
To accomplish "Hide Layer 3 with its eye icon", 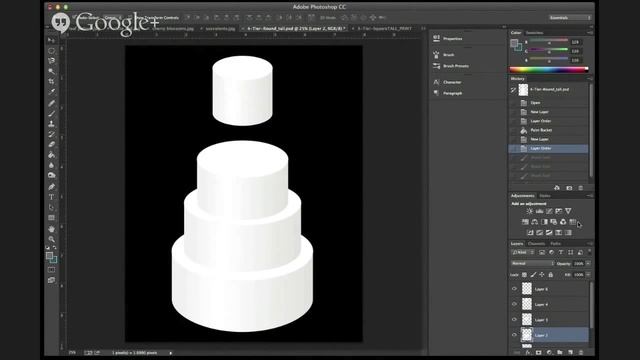I will 514,320.
